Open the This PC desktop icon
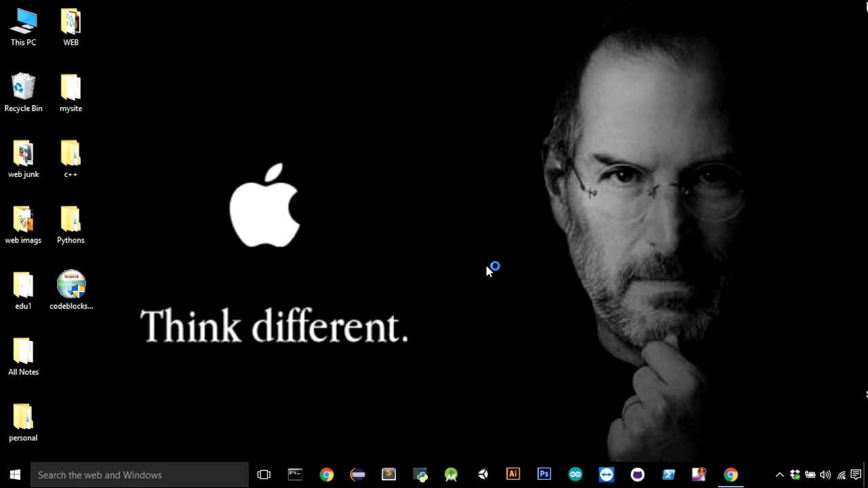 (x=23, y=27)
